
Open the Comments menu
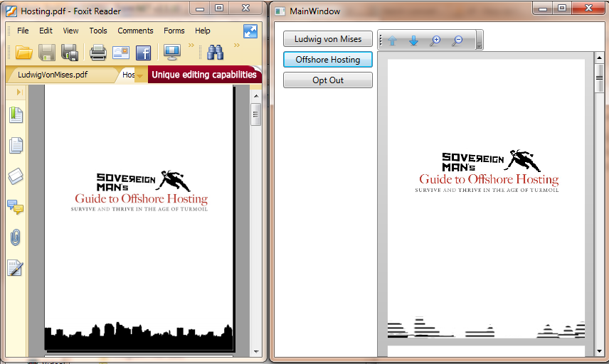[x=136, y=31]
